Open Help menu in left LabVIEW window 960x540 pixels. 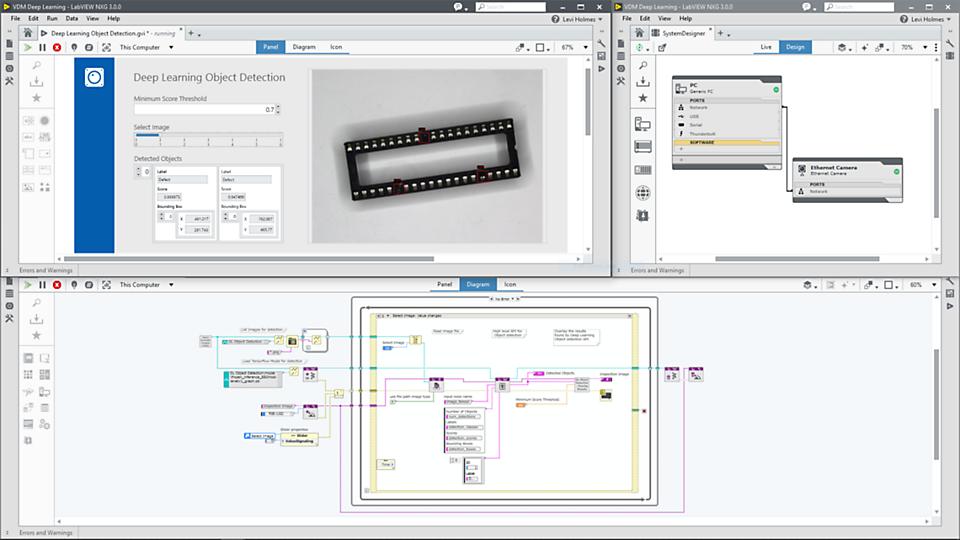pyautogui.click(x=114, y=18)
